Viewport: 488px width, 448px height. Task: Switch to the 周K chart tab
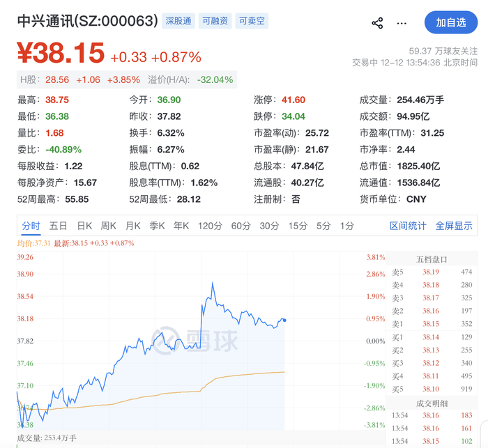tap(108, 226)
